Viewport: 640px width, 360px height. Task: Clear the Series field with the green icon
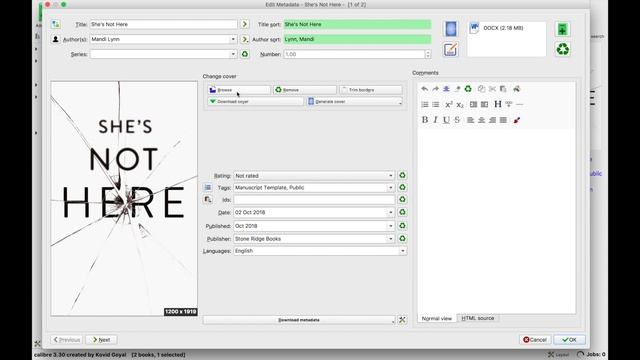tap(244, 54)
